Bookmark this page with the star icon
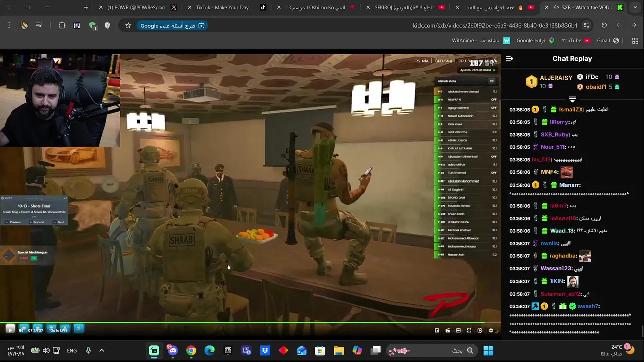The height and width of the screenshot is (362, 644). point(128,25)
